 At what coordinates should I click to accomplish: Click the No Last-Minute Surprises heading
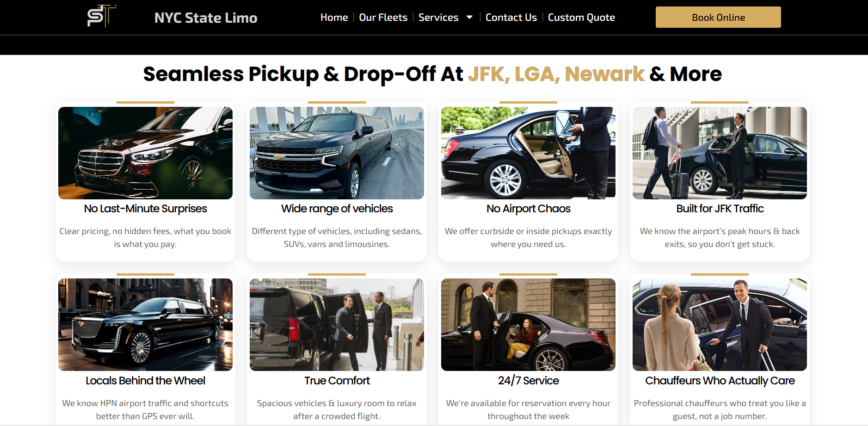click(x=145, y=209)
